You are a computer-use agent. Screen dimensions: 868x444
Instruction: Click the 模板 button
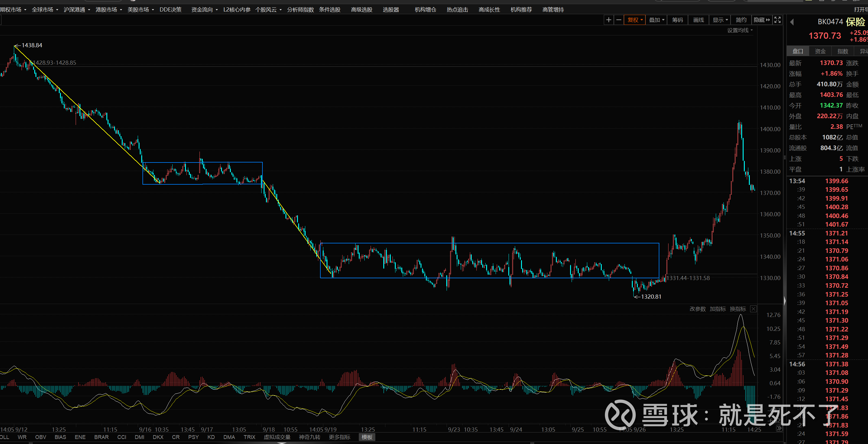(367, 437)
